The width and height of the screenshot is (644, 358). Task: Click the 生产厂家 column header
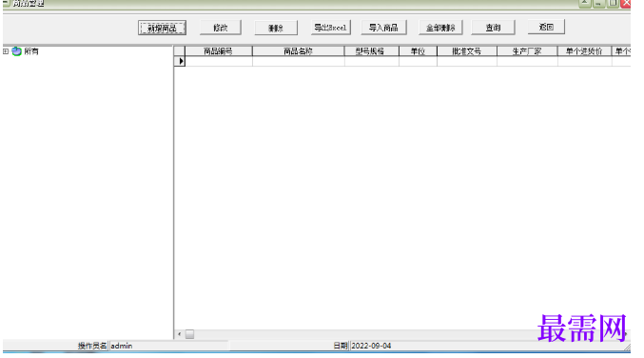click(527, 51)
